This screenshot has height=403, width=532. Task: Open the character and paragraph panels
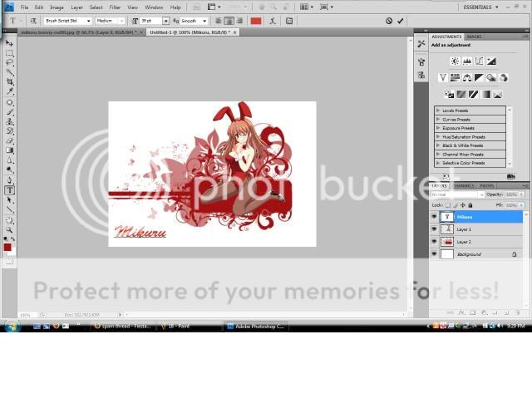289,21
